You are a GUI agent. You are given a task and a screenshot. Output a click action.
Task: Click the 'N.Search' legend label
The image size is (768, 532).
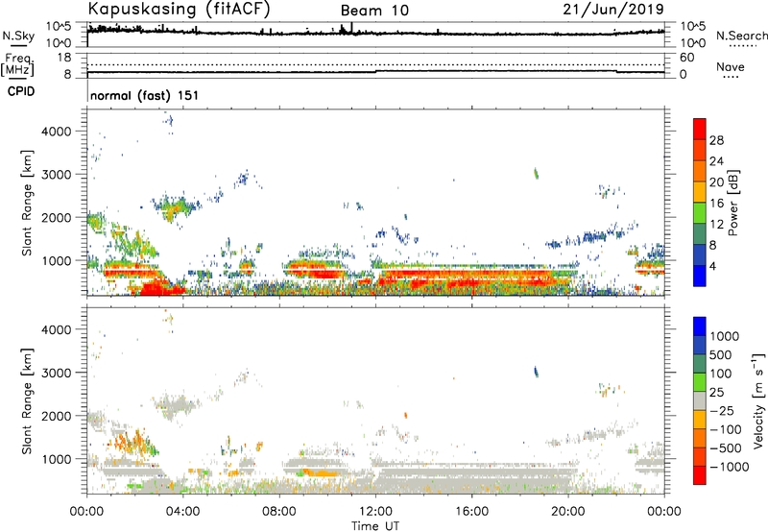[742, 36]
